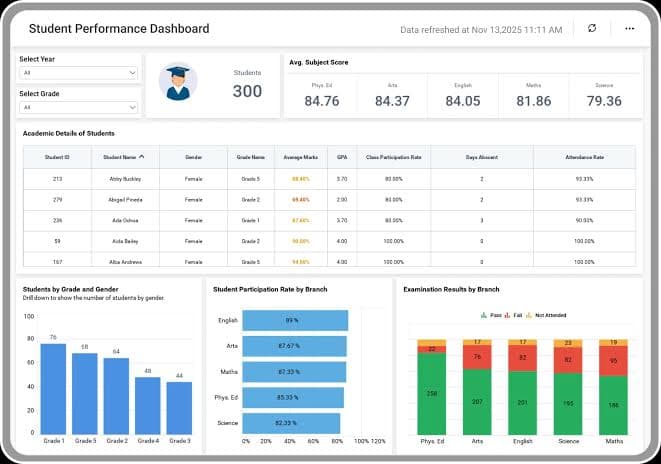Click the Students count 300
The image size is (661, 464).
pyautogui.click(x=247, y=91)
